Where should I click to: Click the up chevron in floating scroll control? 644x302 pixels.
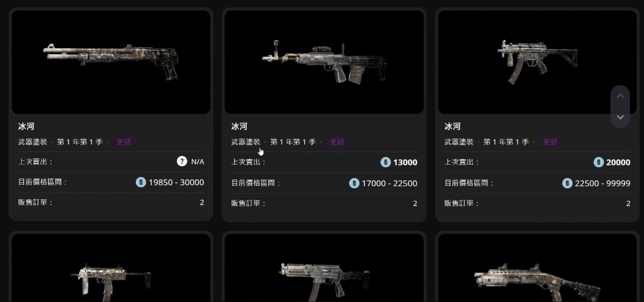pos(620,96)
